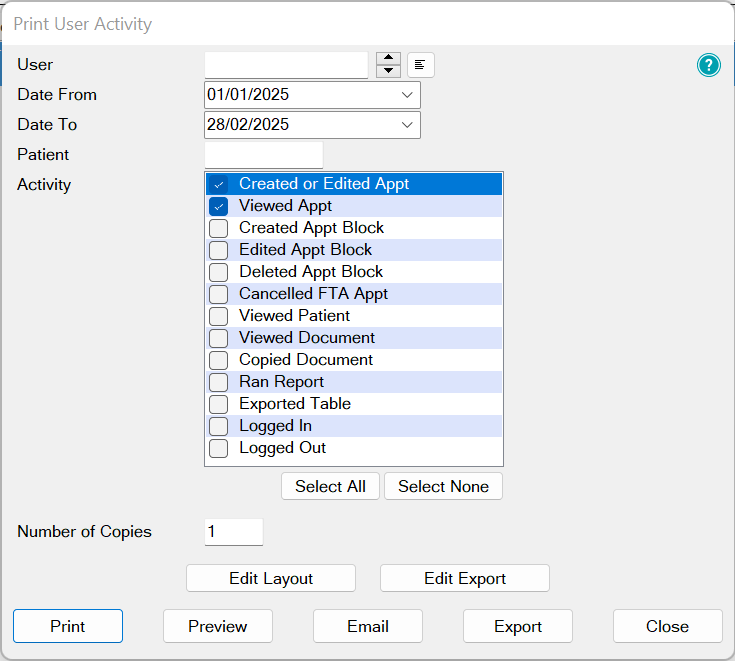
Task: Check the Ran Report activity
Action: pyautogui.click(x=219, y=382)
